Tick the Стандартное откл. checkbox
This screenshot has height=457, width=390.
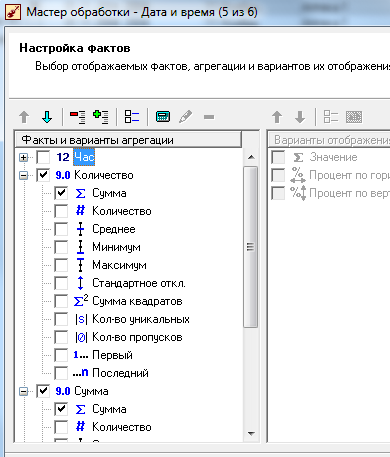[x=61, y=283]
